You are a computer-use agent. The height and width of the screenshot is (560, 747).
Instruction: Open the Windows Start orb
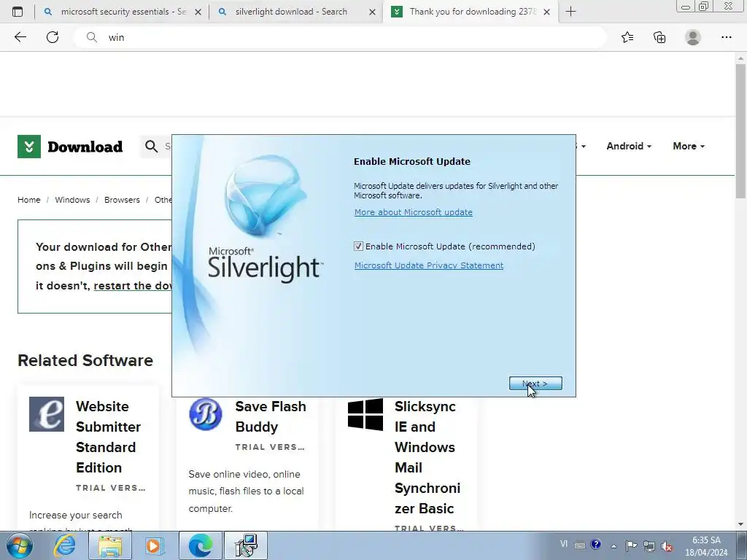[19, 545]
